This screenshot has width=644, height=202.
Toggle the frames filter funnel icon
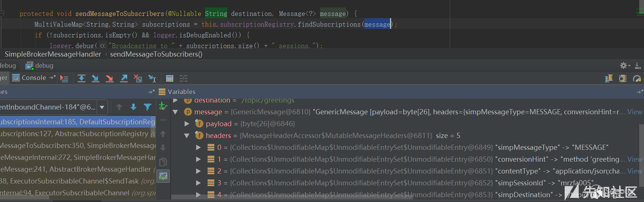point(147,107)
